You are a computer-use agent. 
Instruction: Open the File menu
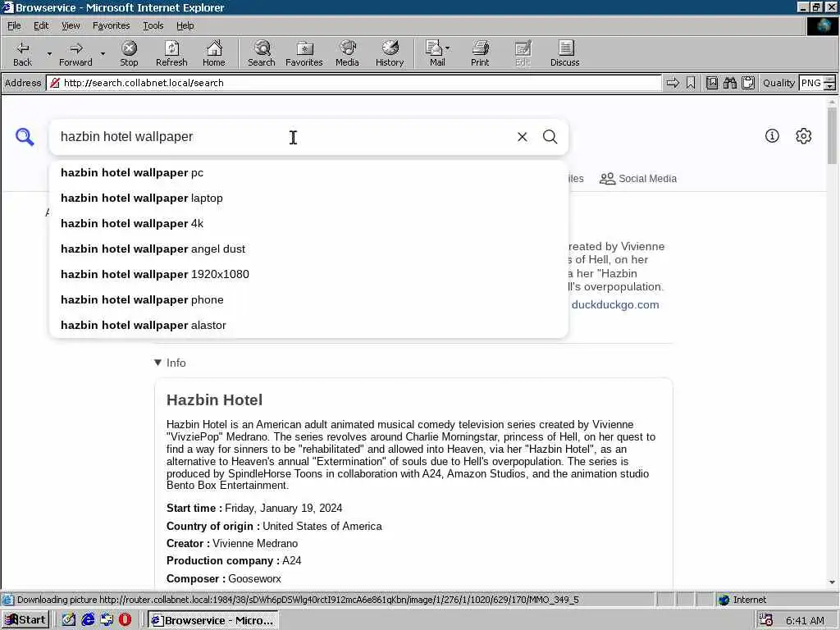pos(14,25)
